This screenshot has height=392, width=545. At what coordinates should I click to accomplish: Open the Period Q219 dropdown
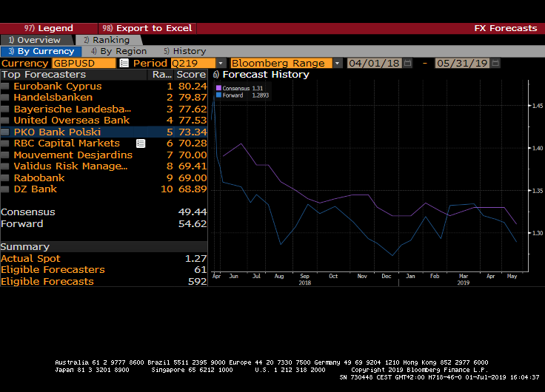point(221,63)
